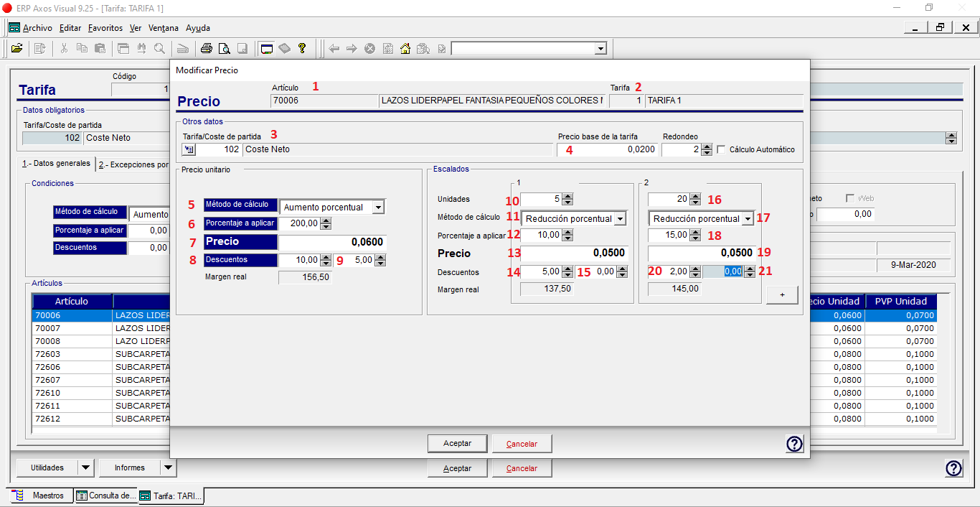
Task: Toggle the Web checkbox in Tarifa window
Action: coord(851,198)
